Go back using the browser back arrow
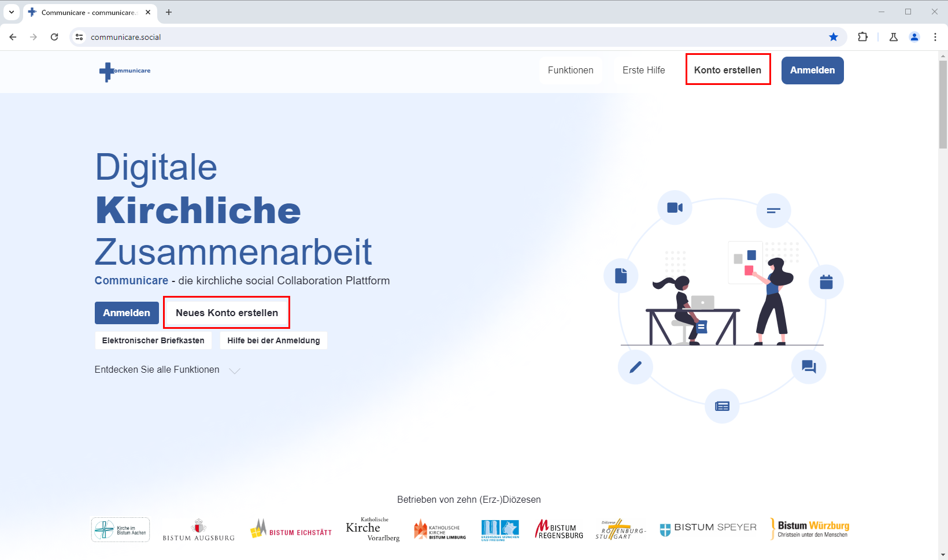The height and width of the screenshot is (560, 948). [13, 37]
